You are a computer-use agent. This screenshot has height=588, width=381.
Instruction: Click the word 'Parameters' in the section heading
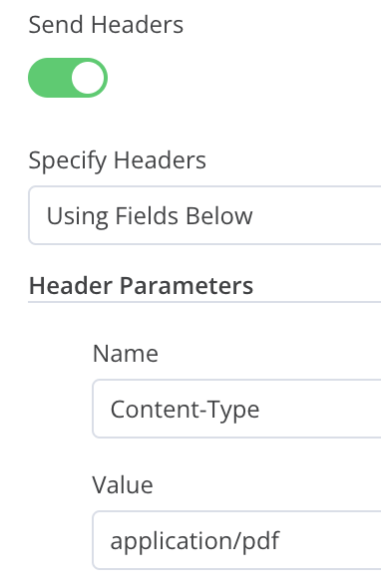point(187,285)
